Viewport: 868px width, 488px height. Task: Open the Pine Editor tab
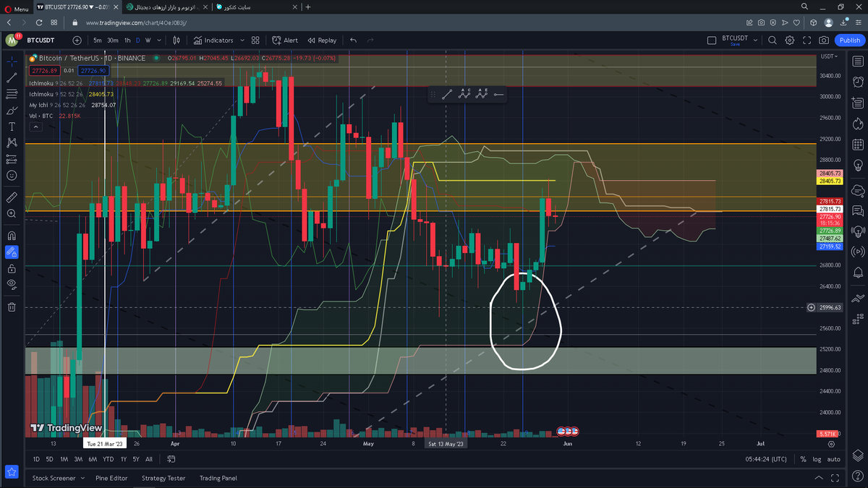tap(111, 478)
